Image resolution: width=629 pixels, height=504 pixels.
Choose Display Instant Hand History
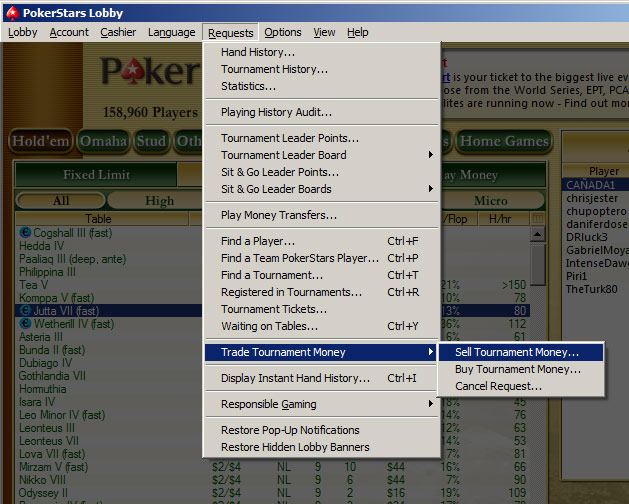coord(321,378)
